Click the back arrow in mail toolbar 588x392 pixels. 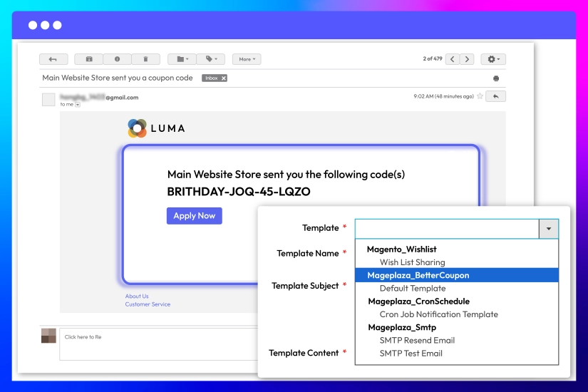pos(53,59)
